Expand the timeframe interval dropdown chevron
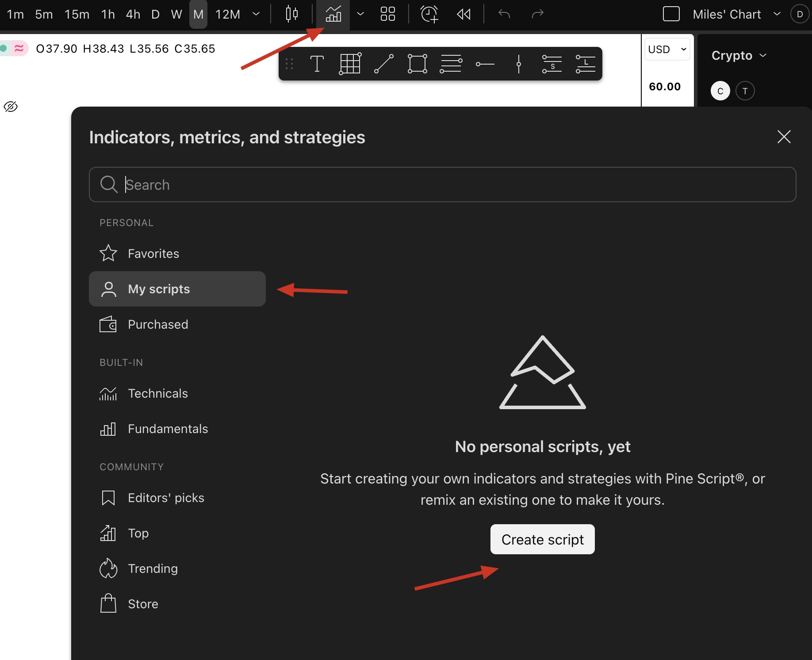 [256, 14]
